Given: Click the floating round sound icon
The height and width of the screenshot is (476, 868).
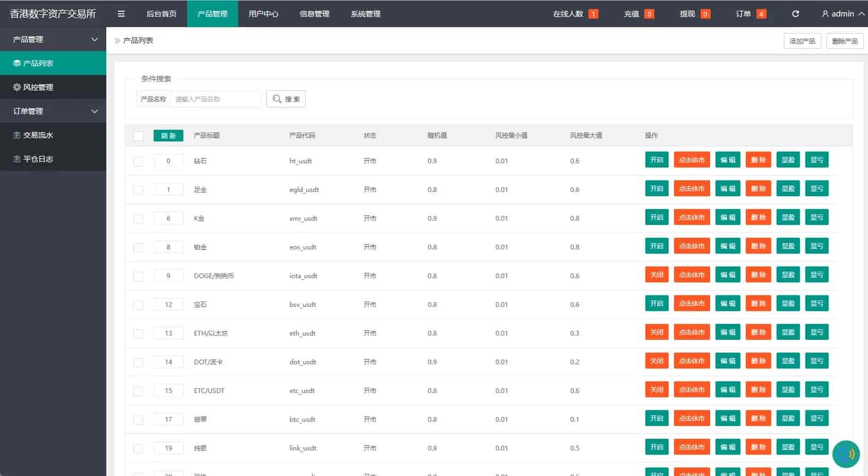Looking at the screenshot, I should (x=846, y=454).
